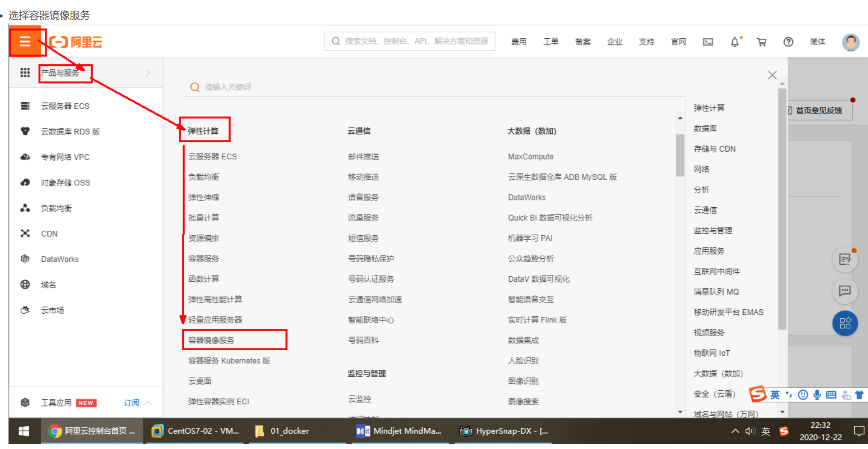This screenshot has height=449, width=868.
Task: Click the 域名 globe icon
Action: click(x=25, y=284)
